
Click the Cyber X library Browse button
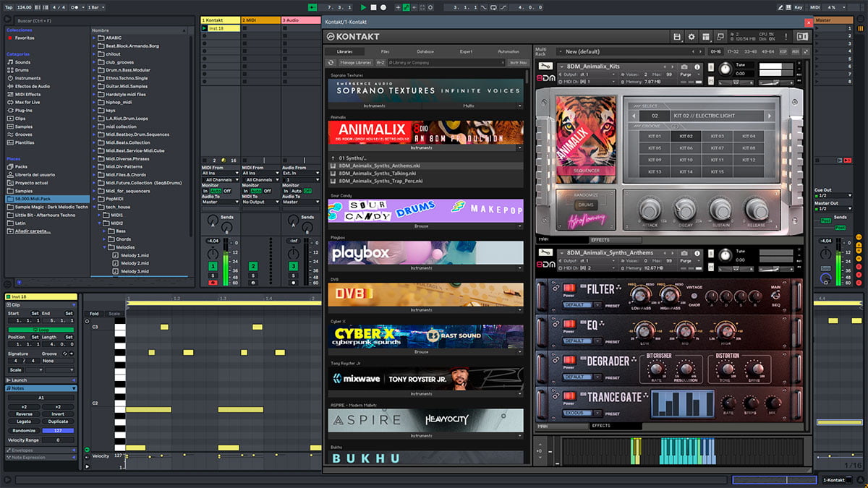422,352
